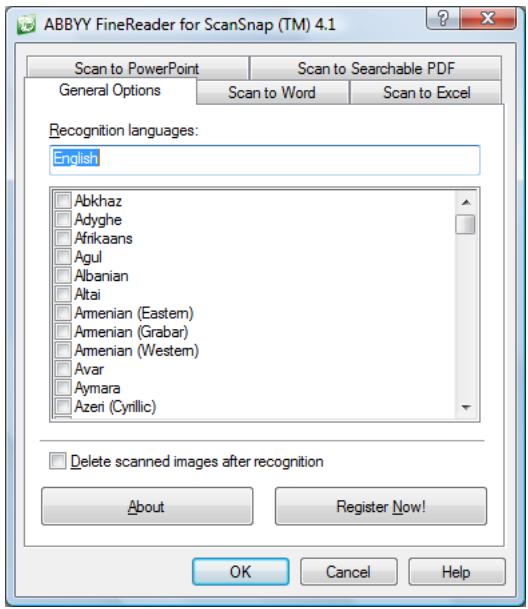
Task: Click the language list scroll up arrow
Action: pyautogui.click(x=466, y=202)
